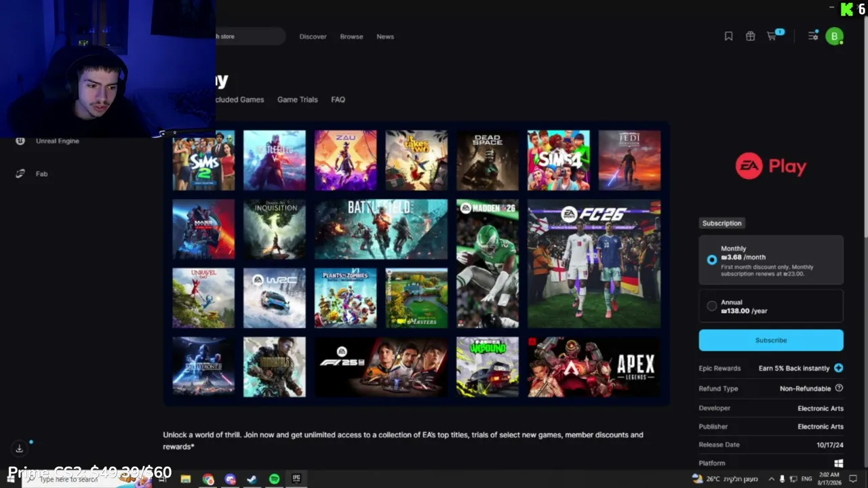Open the downloads icon in the sidebar
The height and width of the screenshot is (488, 868).
[20, 448]
